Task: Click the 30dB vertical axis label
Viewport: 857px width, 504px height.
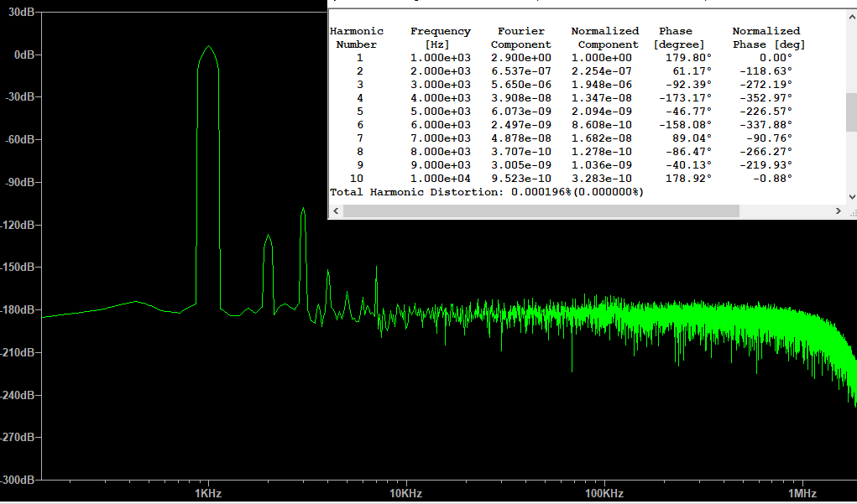Action: pos(22,12)
